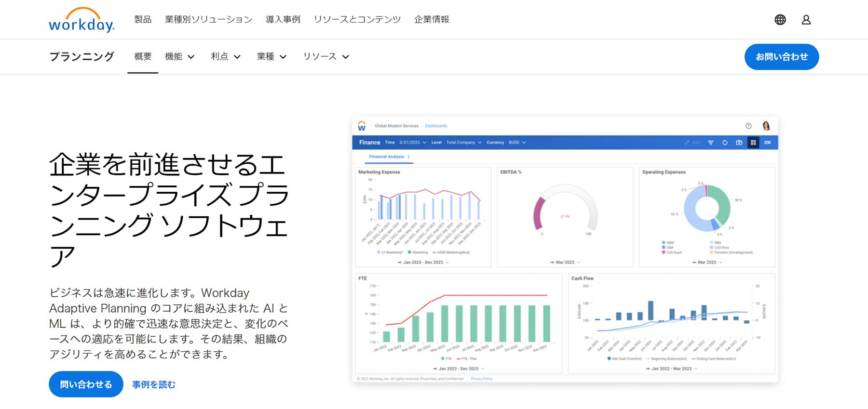868x409 pixels.
Task: Click the red FTE - Plan legend marker
Action: coord(458,359)
